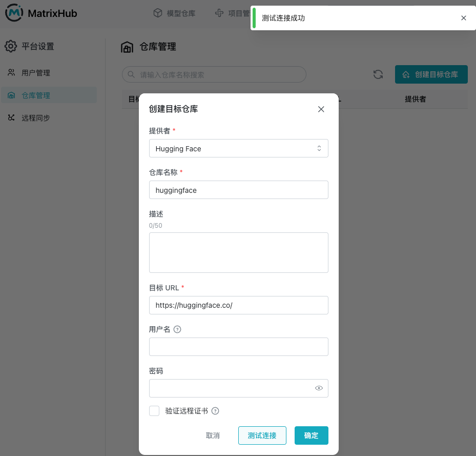Focus the 请输入仓库名称搜索 search box
This screenshot has height=456, width=476.
click(214, 74)
